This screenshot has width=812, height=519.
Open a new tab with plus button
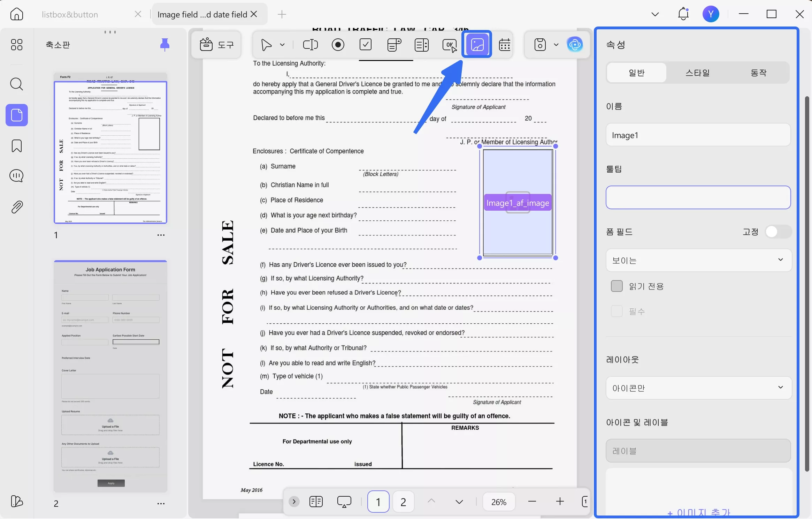tap(282, 14)
